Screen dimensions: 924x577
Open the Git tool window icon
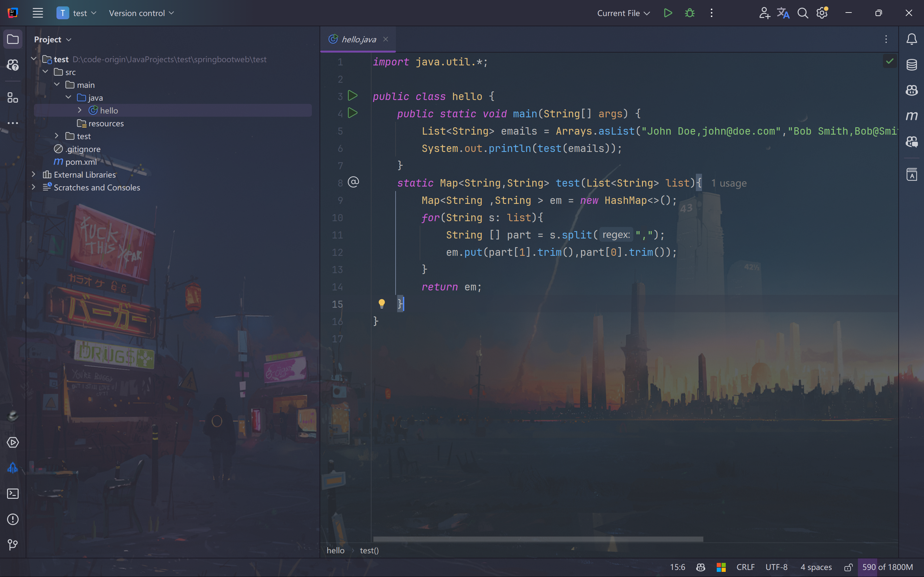[13, 545]
